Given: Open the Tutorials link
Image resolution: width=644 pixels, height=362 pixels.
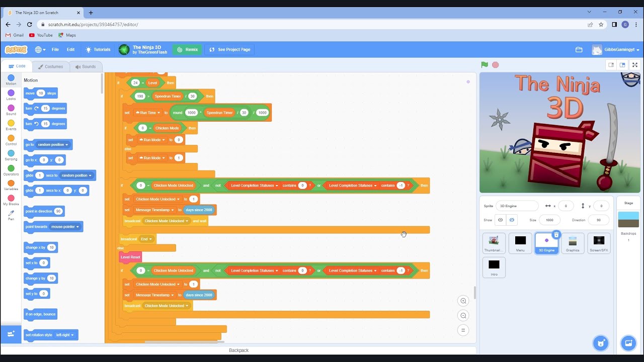Looking at the screenshot, I should click(x=98, y=49).
